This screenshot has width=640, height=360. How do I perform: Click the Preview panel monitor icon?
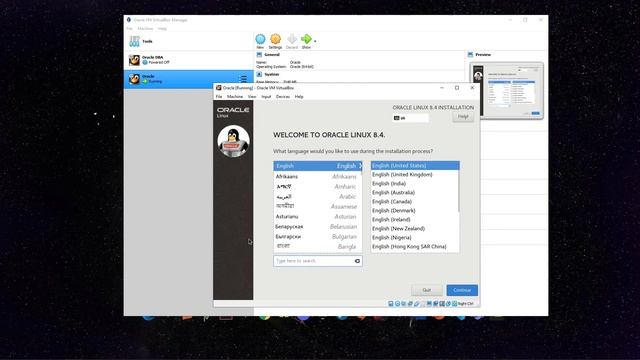click(470, 54)
